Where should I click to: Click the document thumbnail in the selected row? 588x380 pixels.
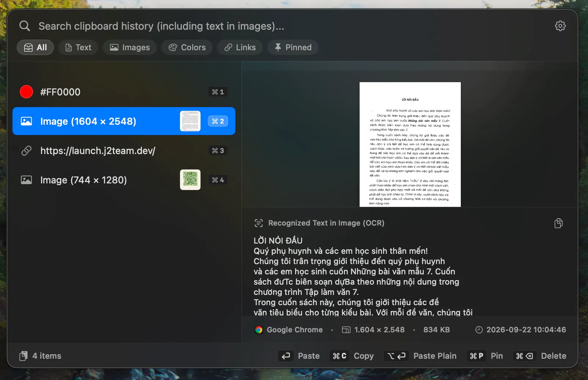point(190,121)
